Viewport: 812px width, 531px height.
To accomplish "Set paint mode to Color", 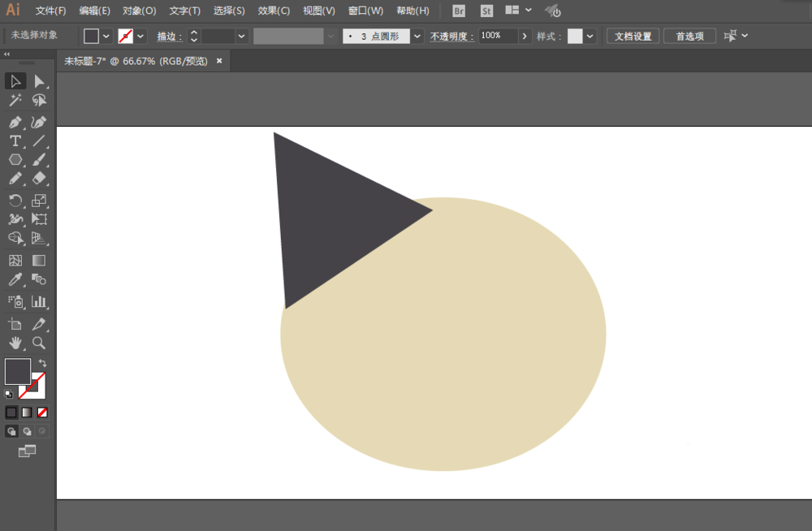I will 11,412.
